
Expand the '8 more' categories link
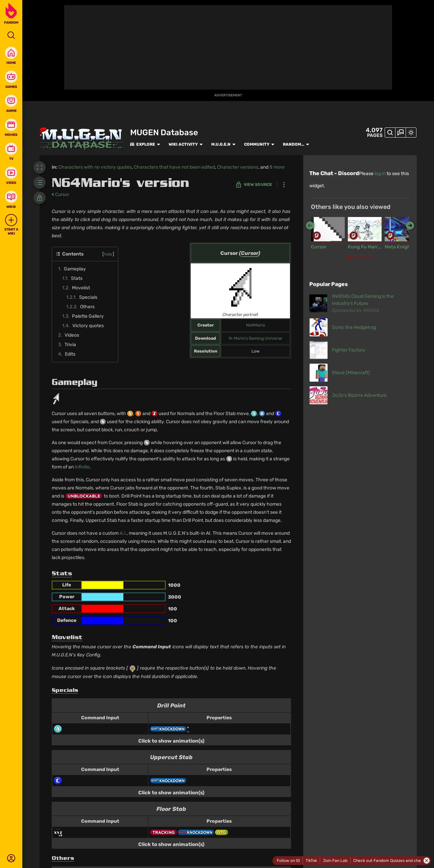pyautogui.click(x=277, y=167)
